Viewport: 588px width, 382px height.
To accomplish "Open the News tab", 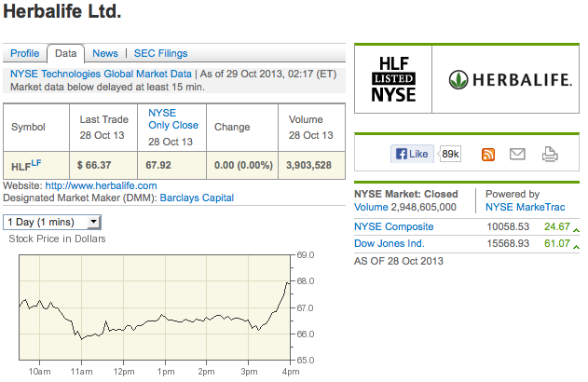I will point(105,53).
